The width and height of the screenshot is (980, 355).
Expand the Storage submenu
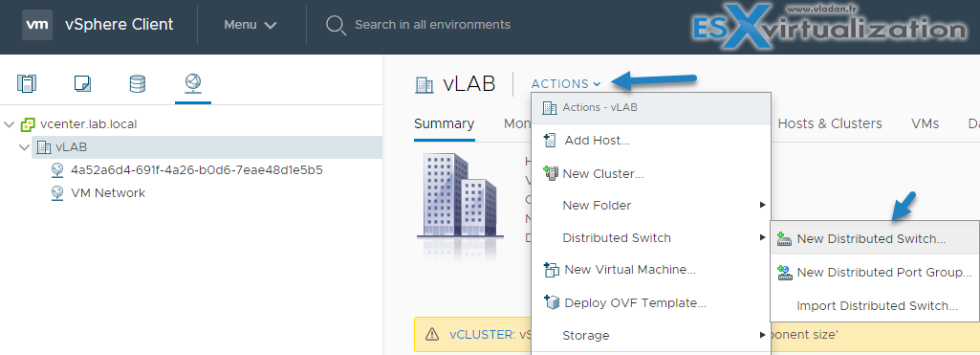click(763, 335)
